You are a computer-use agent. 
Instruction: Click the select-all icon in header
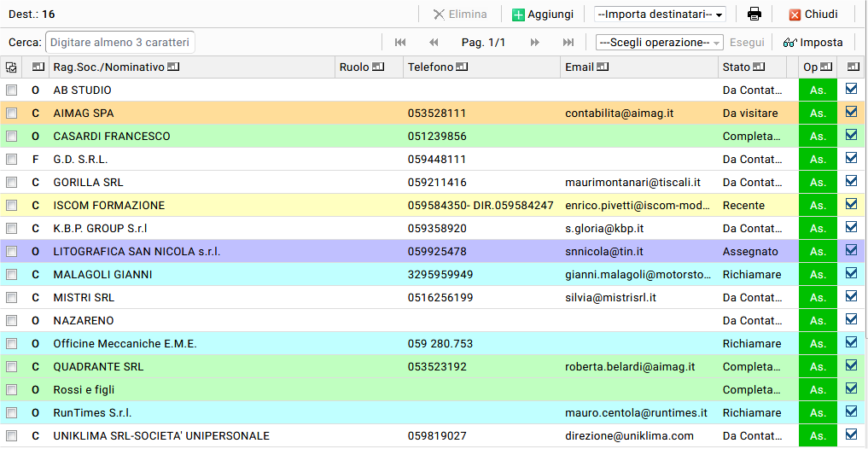11,67
